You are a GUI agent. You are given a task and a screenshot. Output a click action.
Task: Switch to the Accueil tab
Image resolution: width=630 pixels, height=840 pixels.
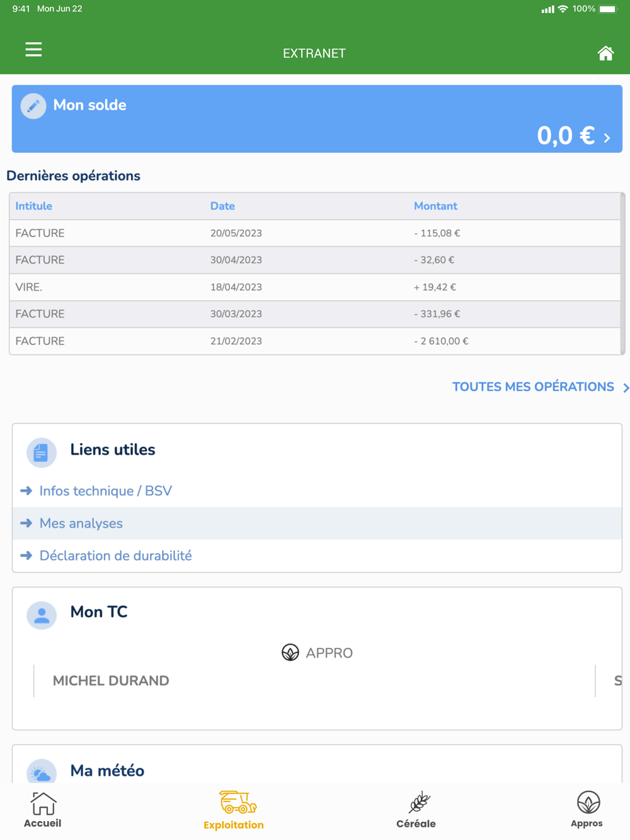click(43, 810)
